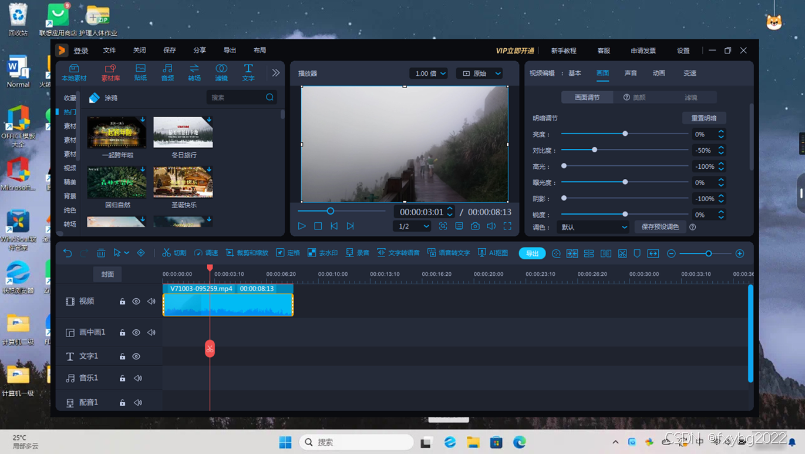
Task: Open the 贴纸 stickers panel
Action: pyautogui.click(x=140, y=72)
